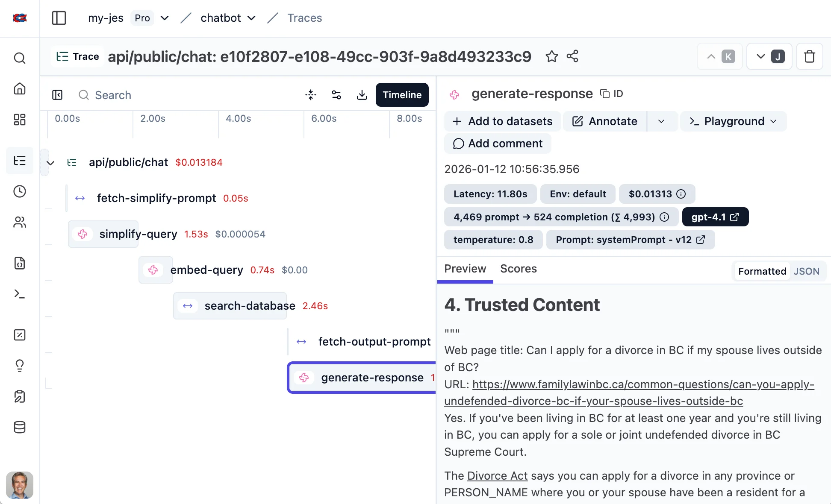
Task: Open Datasets in left sidebar
Action: [x=20, y=427]
